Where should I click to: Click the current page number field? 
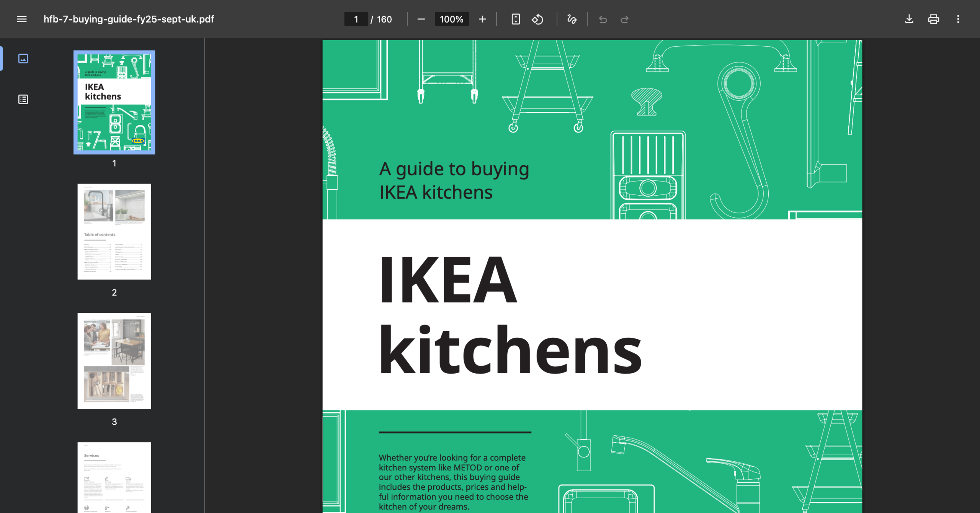click(x=356, y=19)
